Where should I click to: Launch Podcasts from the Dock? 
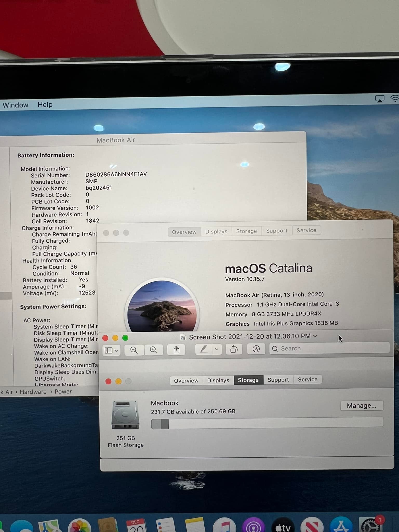pyautogui.click(x=253, y=527)
